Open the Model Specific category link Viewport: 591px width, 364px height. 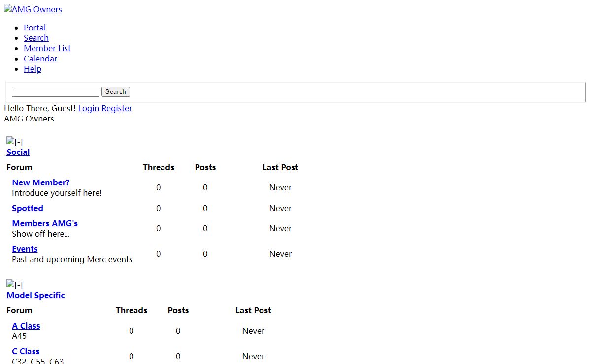click(35, 295)
